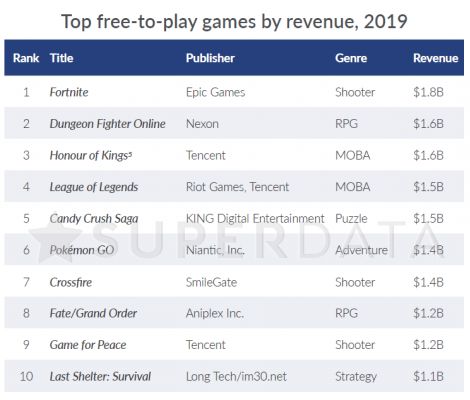
Task: Click KING Digital Entertainment publisher
Action: coord(255,219)
